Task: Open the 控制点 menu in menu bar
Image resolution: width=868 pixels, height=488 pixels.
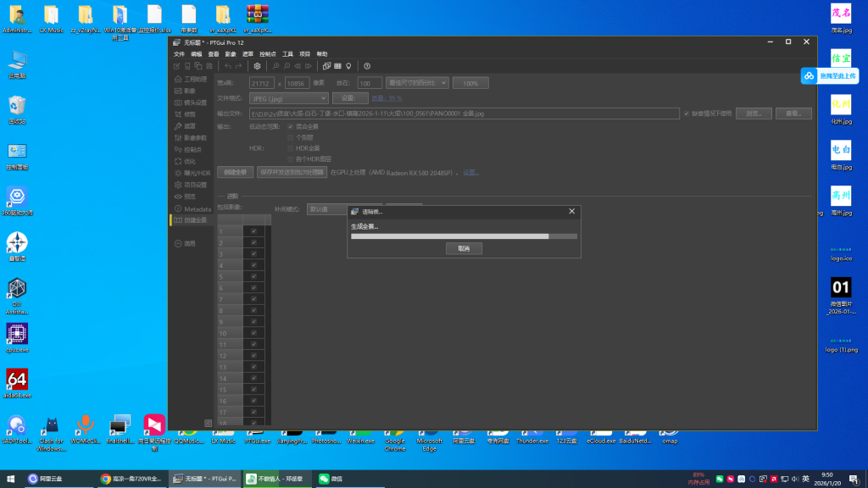Action: (268, 53)
